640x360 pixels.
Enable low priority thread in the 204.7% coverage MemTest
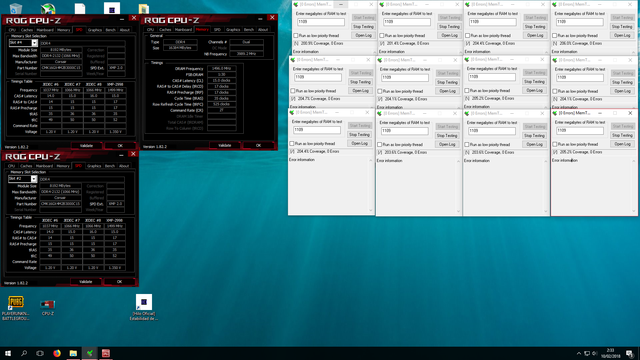293,91
